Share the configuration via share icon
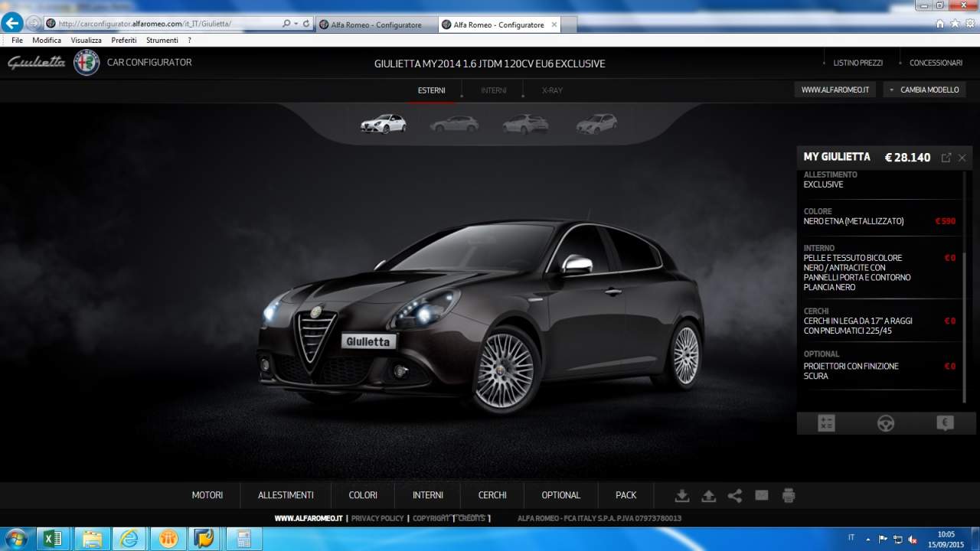This screenshot has height=551, width=980. 735,496
